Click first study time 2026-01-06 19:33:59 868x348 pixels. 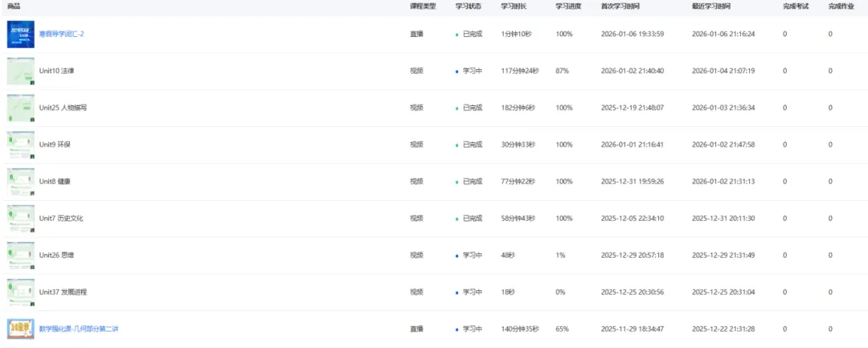point(633,35)
